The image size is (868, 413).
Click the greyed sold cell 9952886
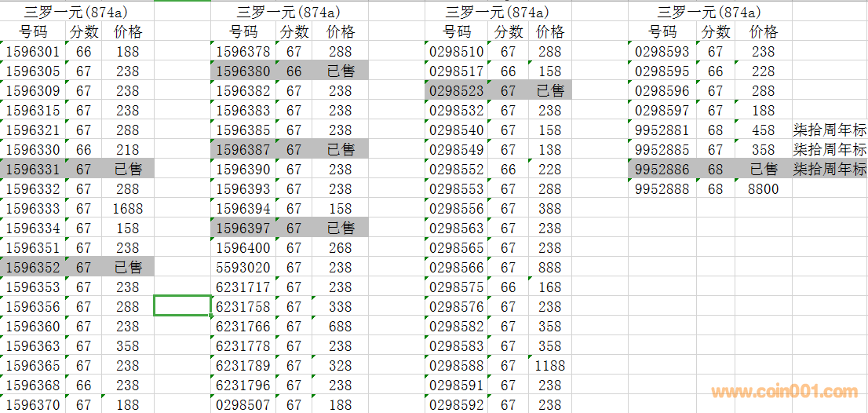662,170
